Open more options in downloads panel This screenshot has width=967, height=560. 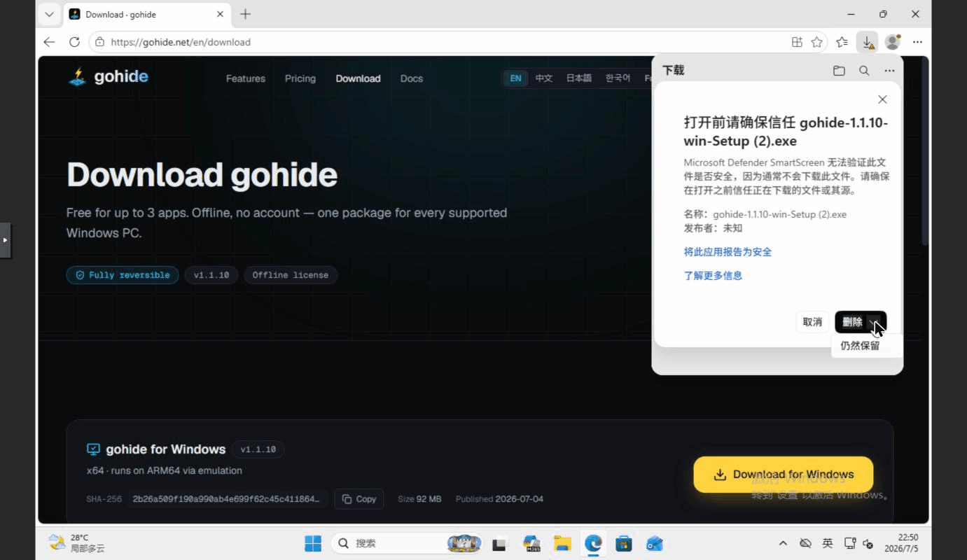tap(889, 71)
